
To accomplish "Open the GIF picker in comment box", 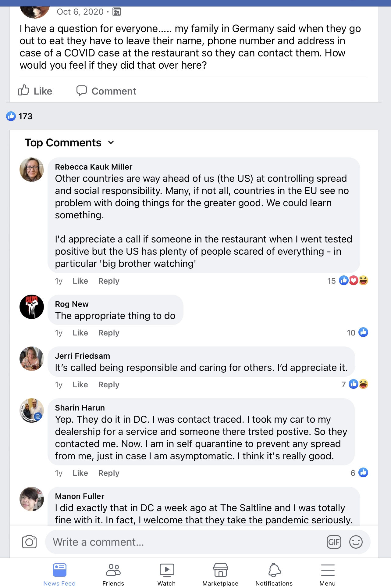I will (x=334, y=542).
